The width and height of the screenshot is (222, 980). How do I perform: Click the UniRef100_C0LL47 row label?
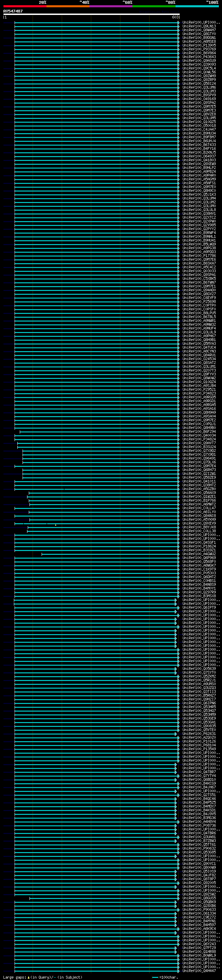point(199,508)
